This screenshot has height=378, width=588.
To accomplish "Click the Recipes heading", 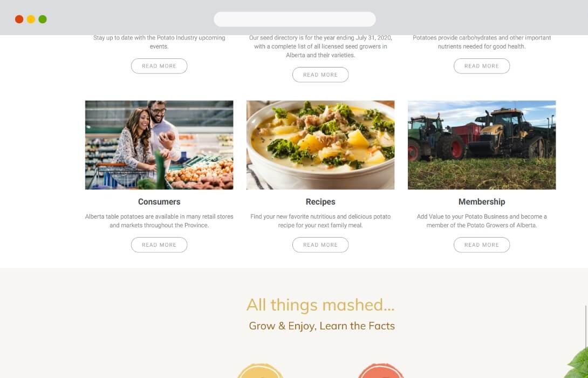I will pyautogui.click(x=320, y=201).
